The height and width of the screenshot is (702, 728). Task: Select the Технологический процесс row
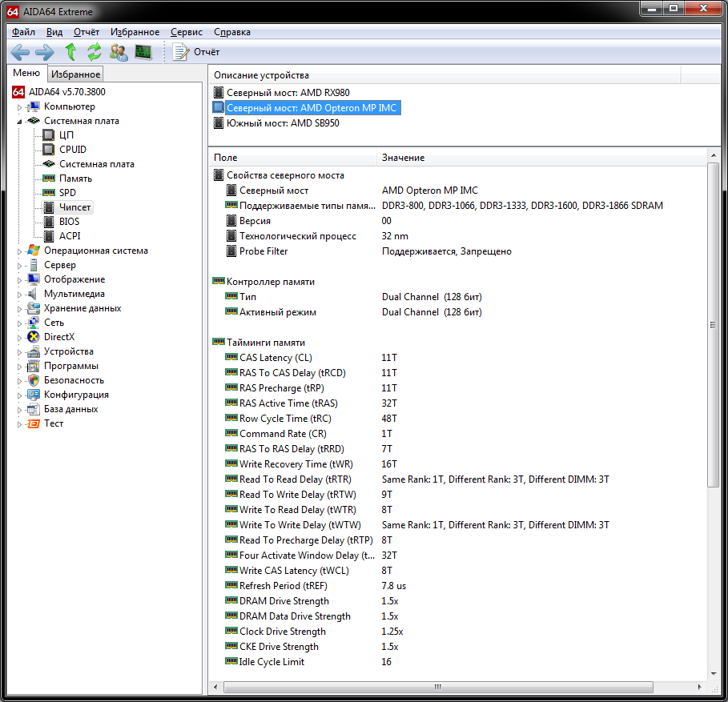(457, 235)
